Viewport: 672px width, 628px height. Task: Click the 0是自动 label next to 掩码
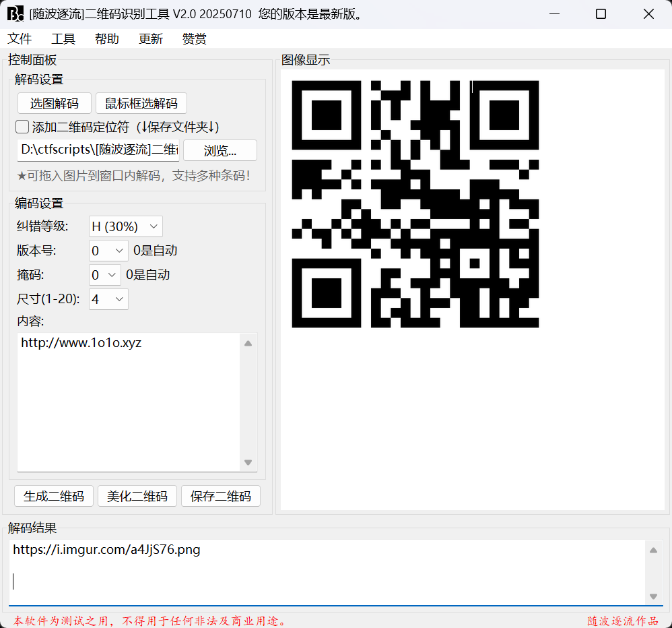(x=148, y=275)
